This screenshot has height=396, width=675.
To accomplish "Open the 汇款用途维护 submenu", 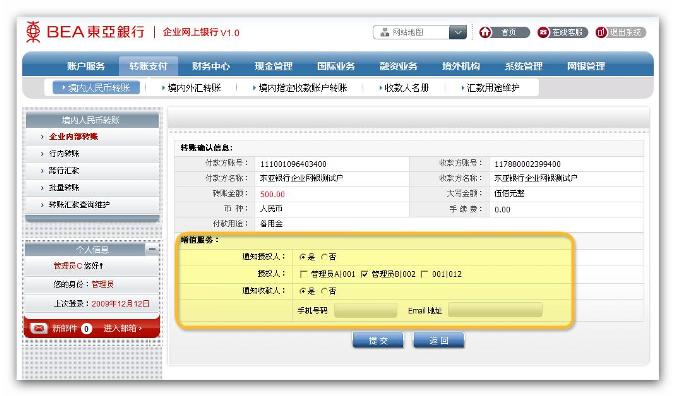I will [x=491, y=88].
